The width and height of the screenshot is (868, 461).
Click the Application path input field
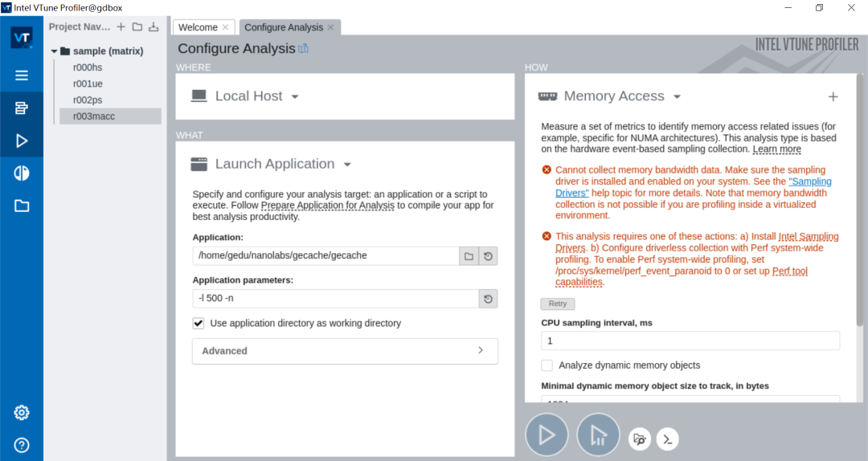click(x=325, y=255)
